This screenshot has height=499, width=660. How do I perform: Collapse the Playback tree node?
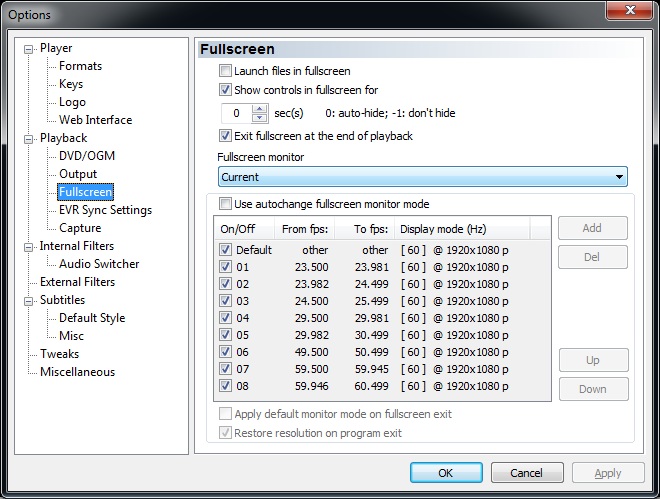point(30,138)
